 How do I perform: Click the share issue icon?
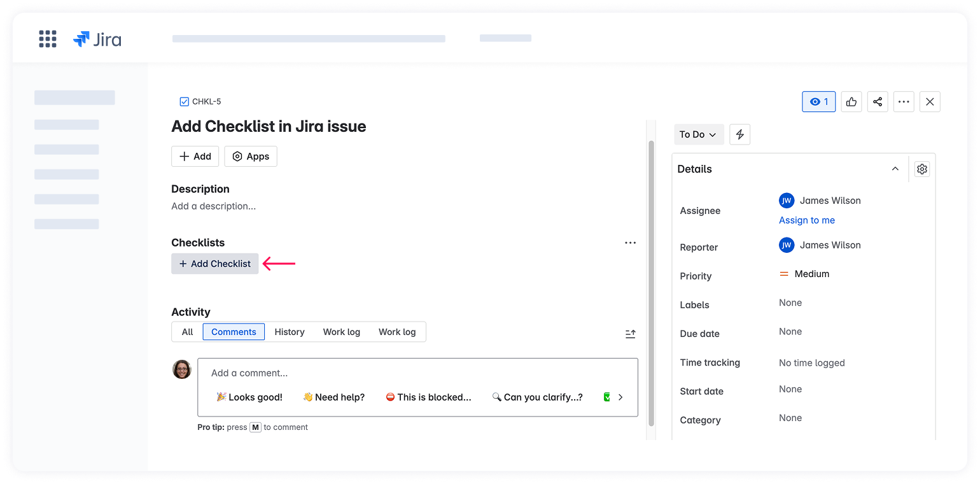click(x=878, y=102)
